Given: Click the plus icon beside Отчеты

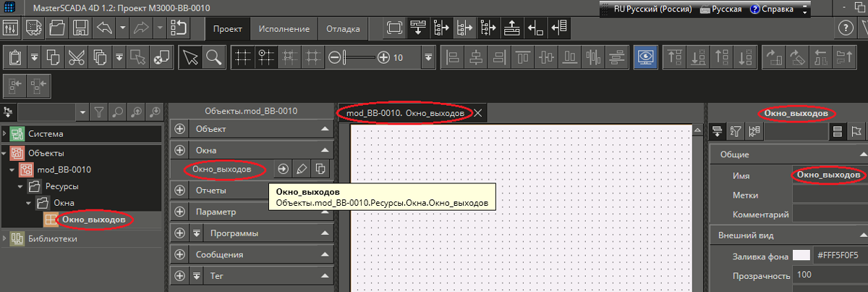Looking at the screenshot, I should tap(181, 191).
